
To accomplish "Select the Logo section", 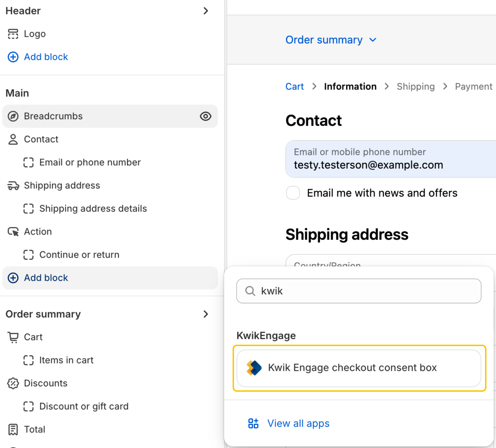I will click(110, 34).
